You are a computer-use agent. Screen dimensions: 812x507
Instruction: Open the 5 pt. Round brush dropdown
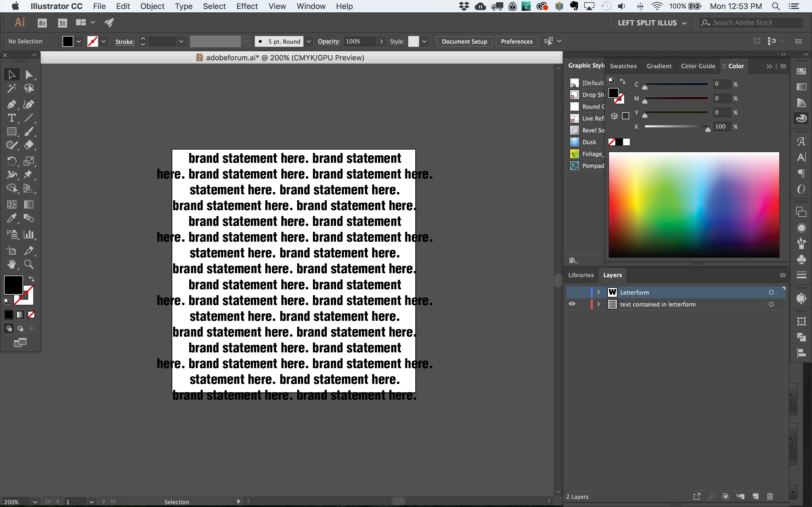point(309,42)
